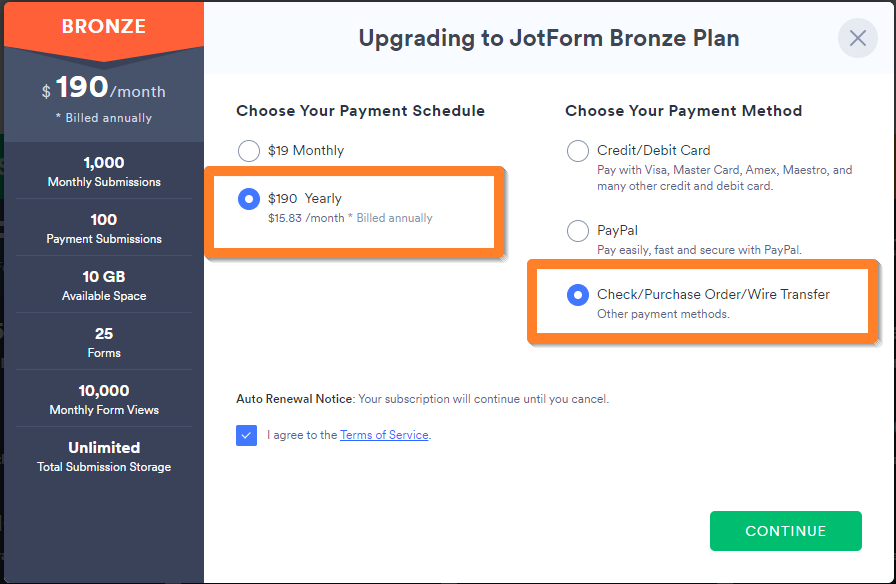896x584 pixels.
Task: Click the 25 Forms feature
Action: coord(104,342)
